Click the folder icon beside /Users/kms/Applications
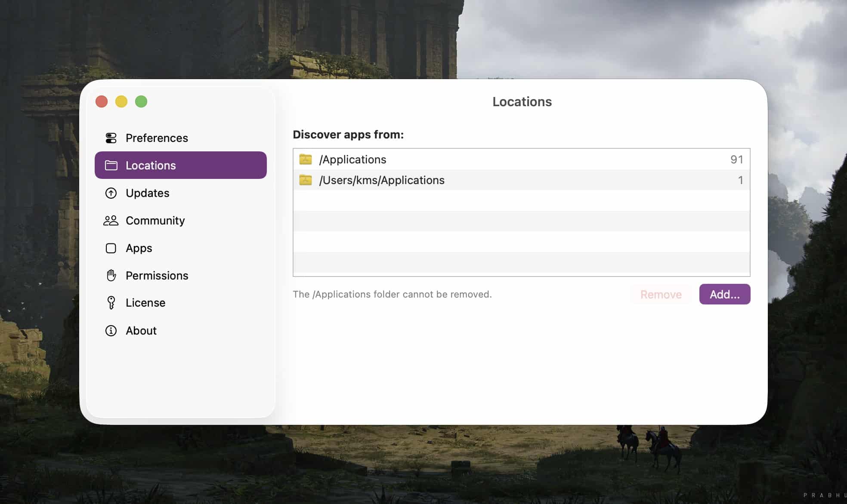Image resolution: width=847 pixels, height=504 pixels. tap(306, 180)
